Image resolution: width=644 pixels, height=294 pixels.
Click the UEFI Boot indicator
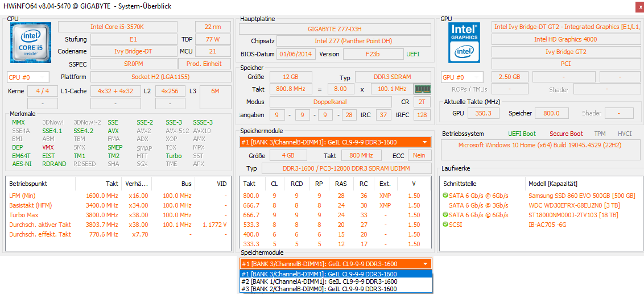522,134
